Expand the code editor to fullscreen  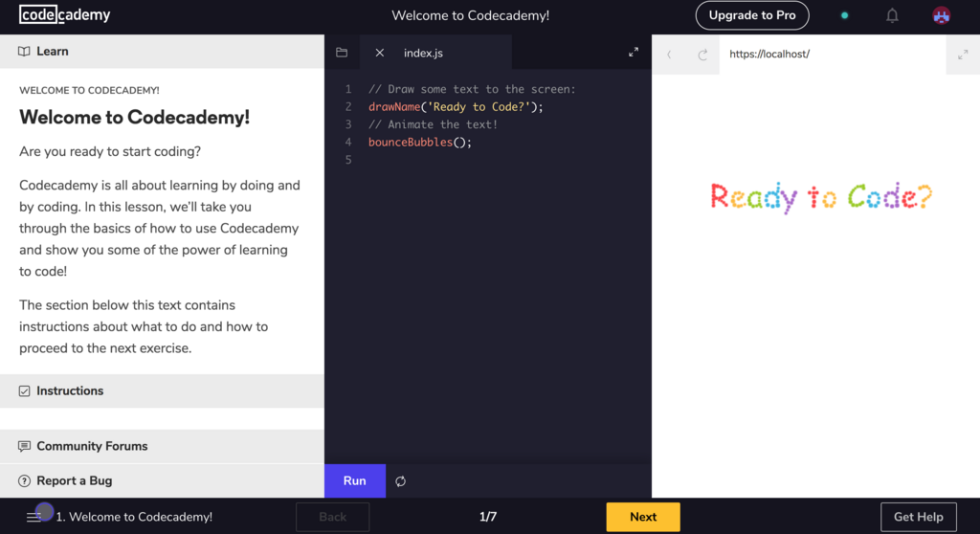pos(634,53)
